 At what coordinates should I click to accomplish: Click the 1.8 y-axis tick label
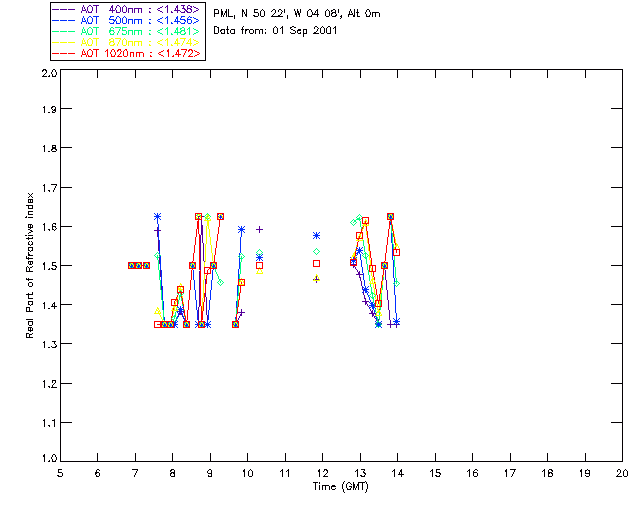click(49, 148)
